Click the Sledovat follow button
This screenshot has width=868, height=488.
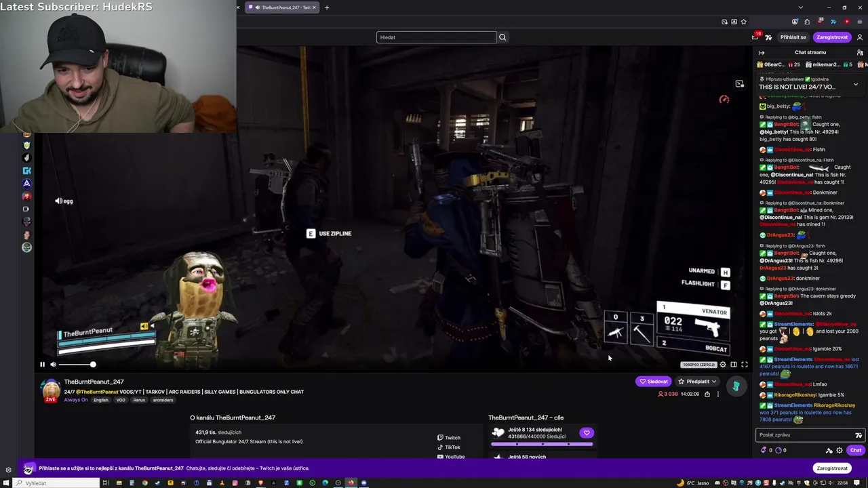[654, 382]
